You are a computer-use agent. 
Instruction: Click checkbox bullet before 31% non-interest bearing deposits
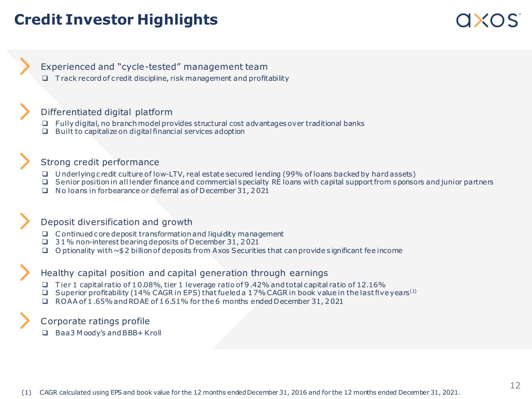[x=45, y=242]
